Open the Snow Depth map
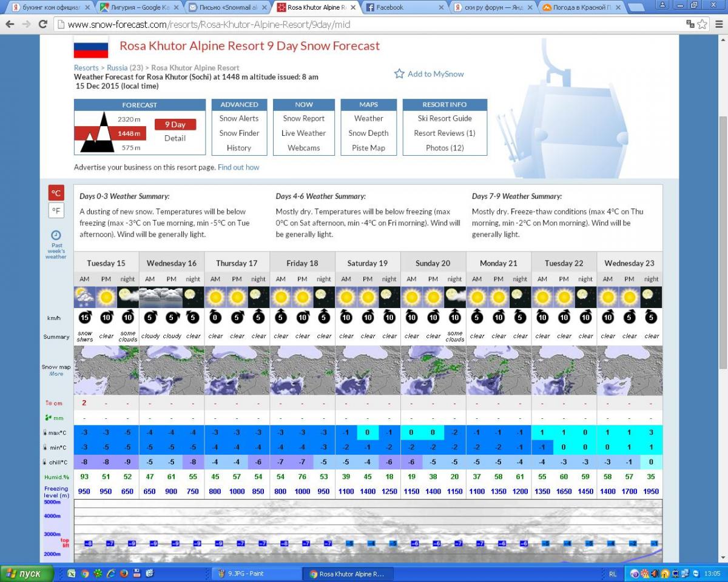 pos(369,133)
